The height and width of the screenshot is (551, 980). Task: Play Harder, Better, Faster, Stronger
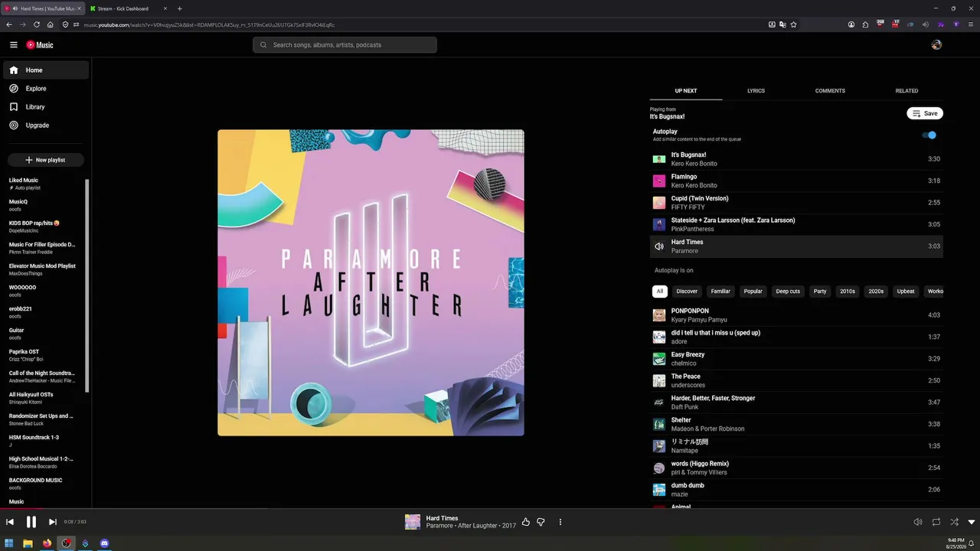[x=796, y=403]
